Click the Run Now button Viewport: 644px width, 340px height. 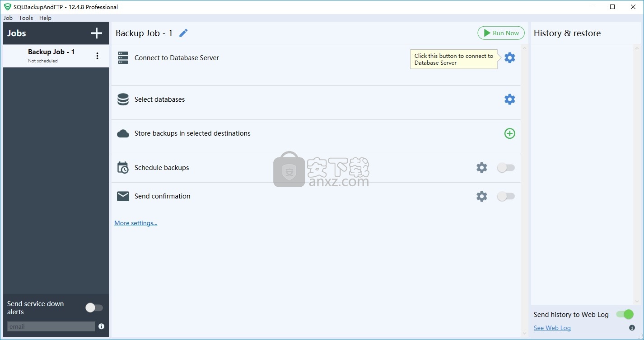coord(501,33)
